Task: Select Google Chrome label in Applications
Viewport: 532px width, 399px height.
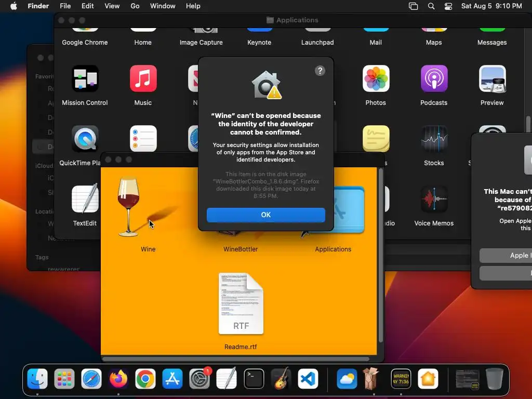Action: [85, 43]
